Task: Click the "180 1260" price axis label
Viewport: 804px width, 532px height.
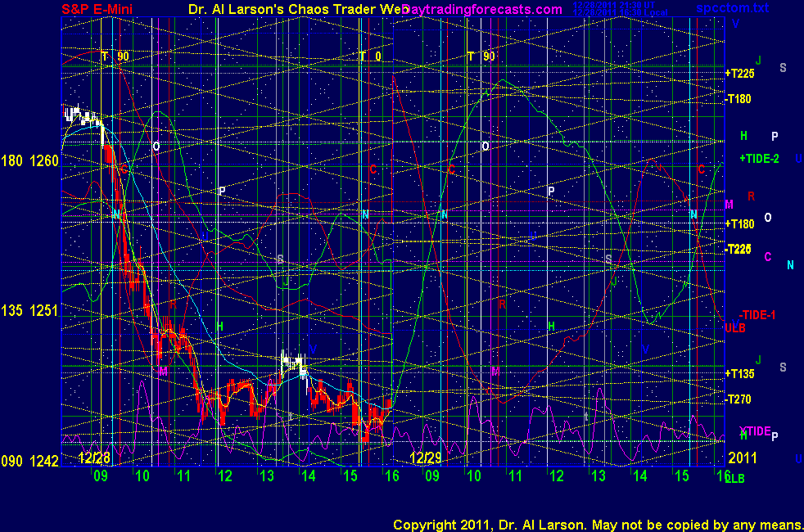Action: click(x=29, y=161)
